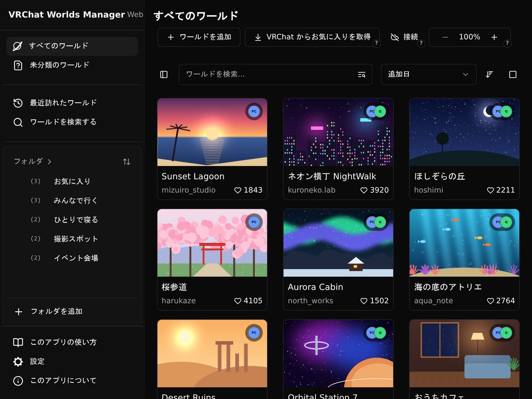Image resolution: width=532 pixels, height=399 pixels.
Task: Open ほしぞらの丘 world thumbnail
Action: 464,132
